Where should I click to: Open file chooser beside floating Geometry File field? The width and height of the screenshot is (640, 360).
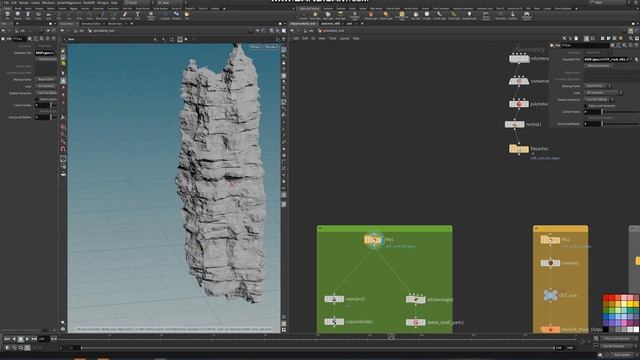coord(636,60)
